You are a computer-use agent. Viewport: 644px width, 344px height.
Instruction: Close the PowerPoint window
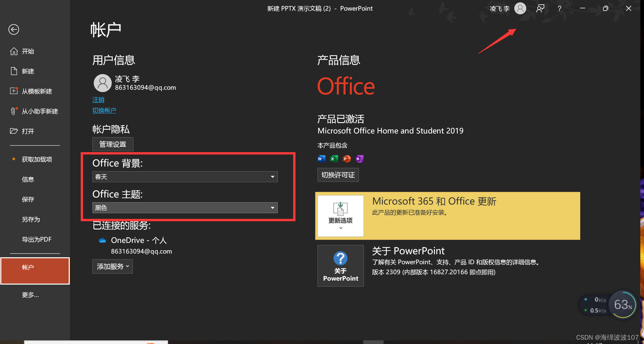pyautogui.click(x=629, y=8)
